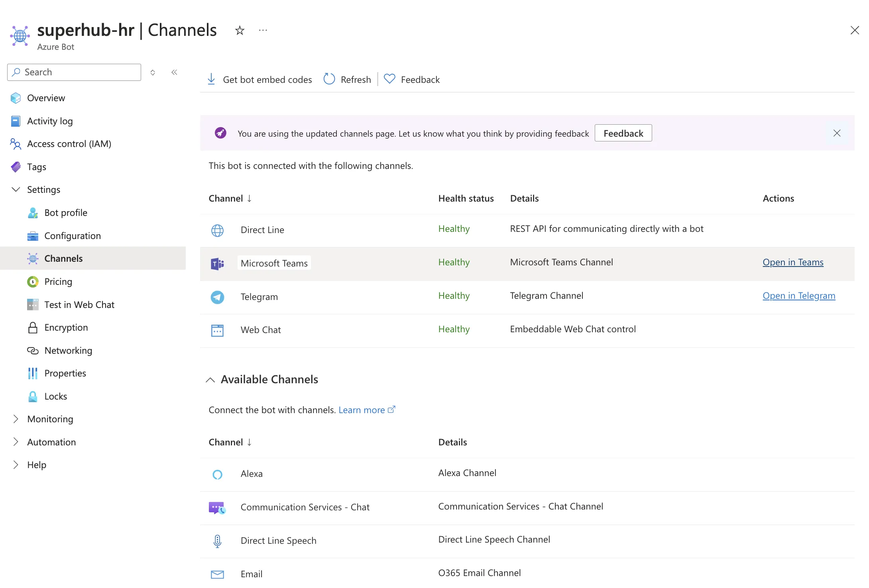Collapse the Settings section in sidebar
Screen dimensions: 869x588
coord(16,190)
